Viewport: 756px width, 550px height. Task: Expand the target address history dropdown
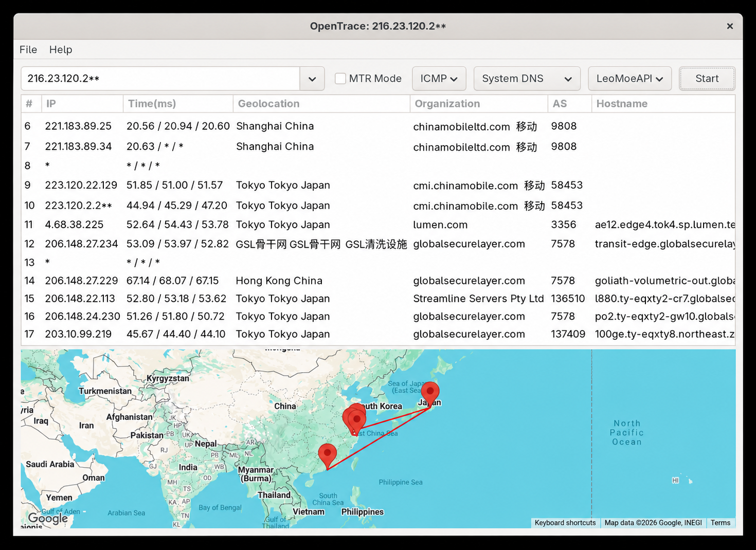tap(312, 79)
